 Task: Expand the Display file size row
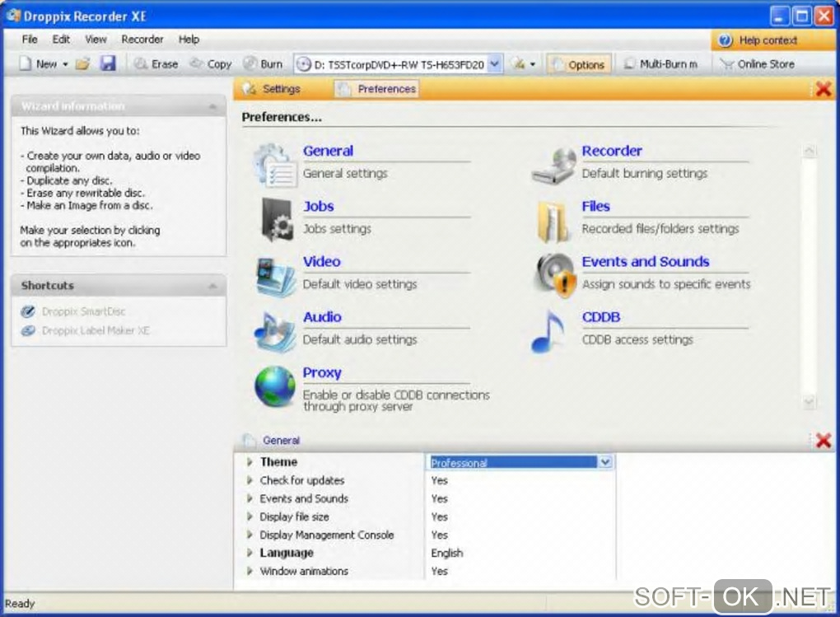click(249, 517)
